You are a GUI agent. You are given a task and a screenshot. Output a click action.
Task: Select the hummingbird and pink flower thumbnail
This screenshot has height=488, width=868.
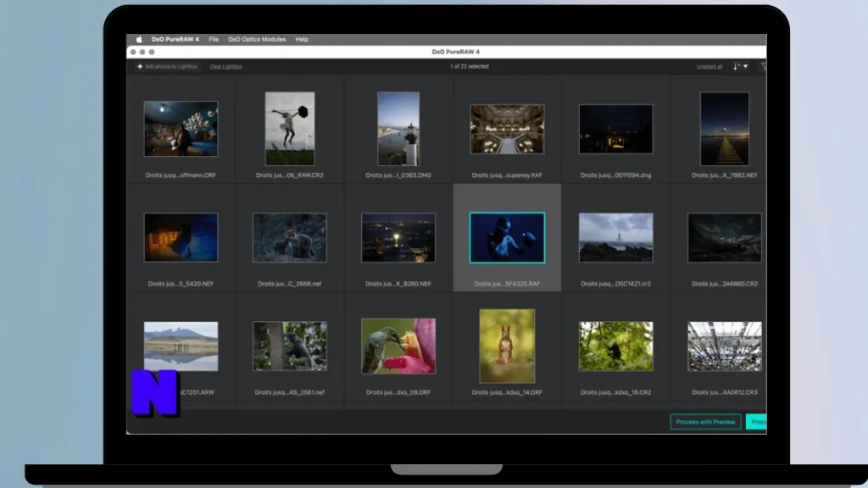[398, 346]
